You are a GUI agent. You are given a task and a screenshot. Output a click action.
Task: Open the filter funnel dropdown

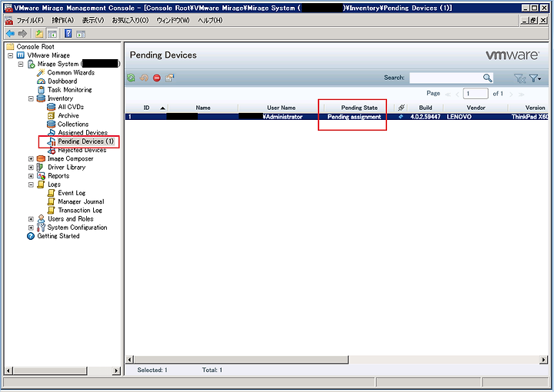click(535, 78)
